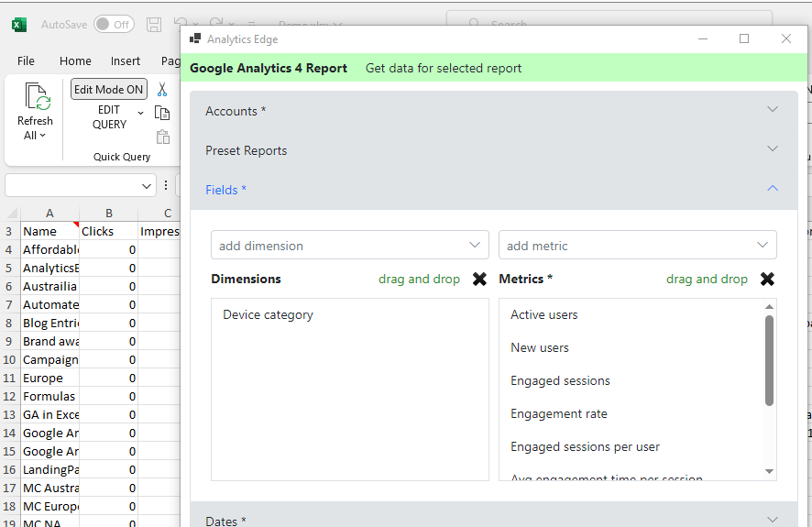The image size is (812, 527).
Task: Open the File menu
Action: tap(26, 61)
